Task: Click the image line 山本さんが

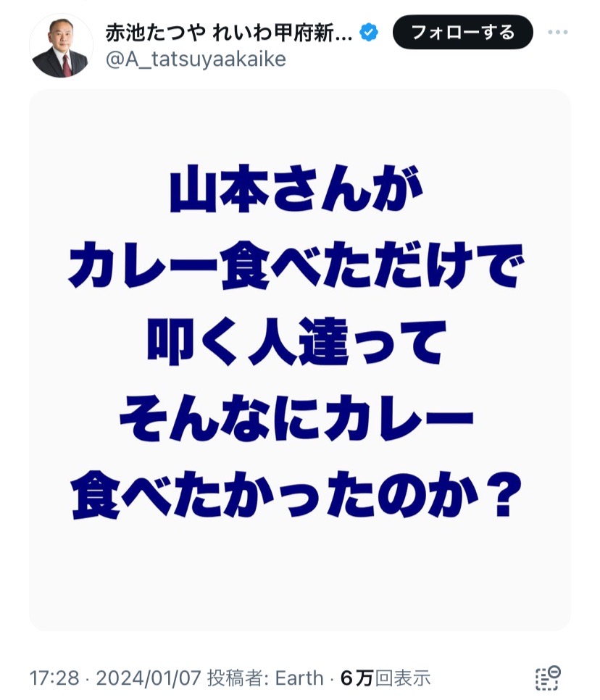Action: (x=296, y=188)
